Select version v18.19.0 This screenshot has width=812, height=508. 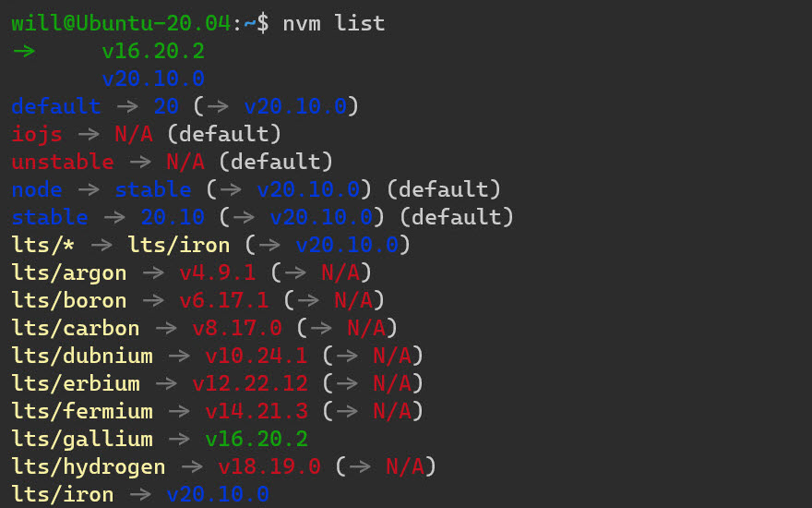269,467
